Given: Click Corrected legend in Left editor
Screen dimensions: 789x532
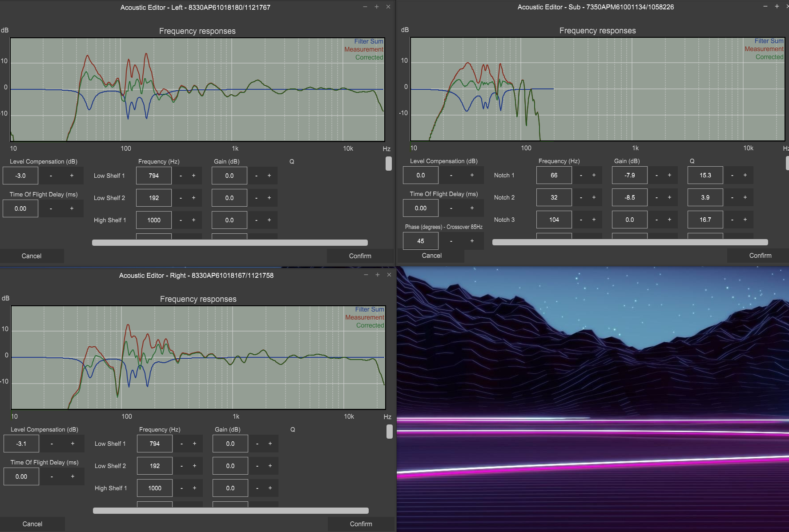Looking at the screenshot, I should [369, 57].
